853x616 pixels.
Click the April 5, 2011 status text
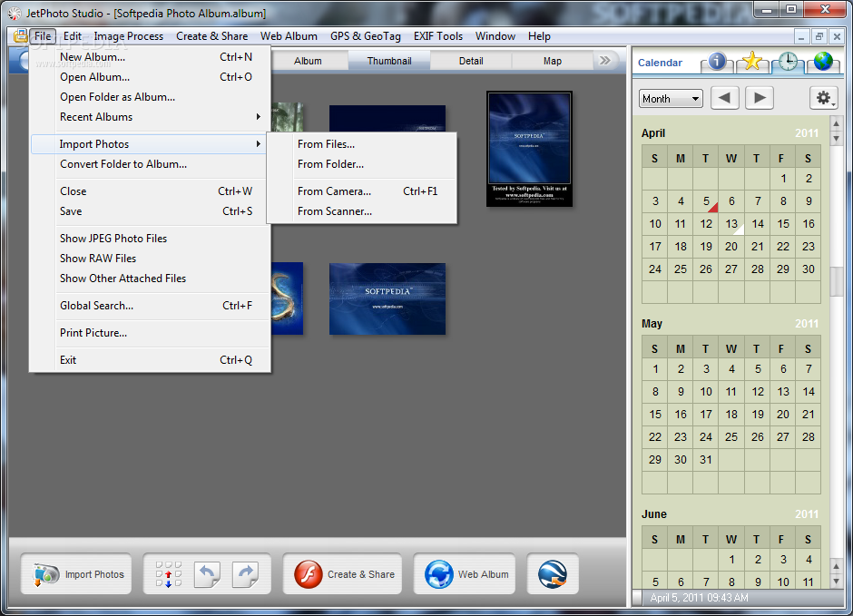point(699,598)
